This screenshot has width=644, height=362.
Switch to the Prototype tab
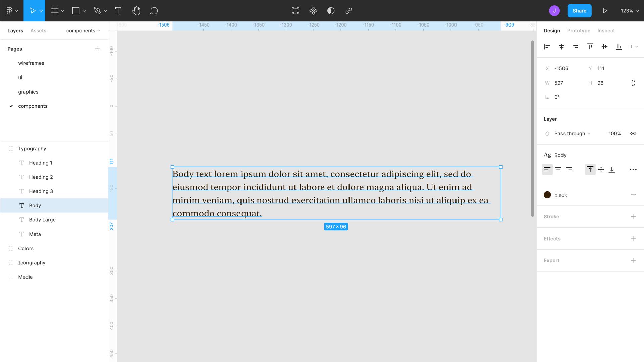[x=578, y=31]
